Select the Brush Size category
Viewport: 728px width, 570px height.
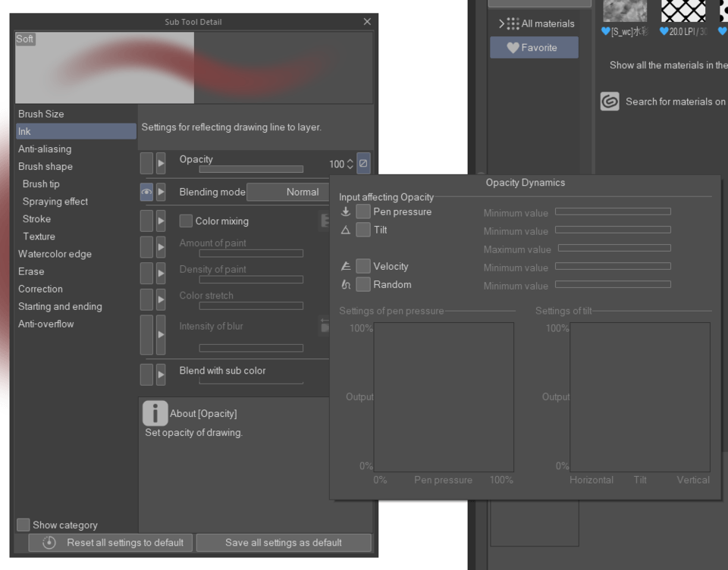76,114
